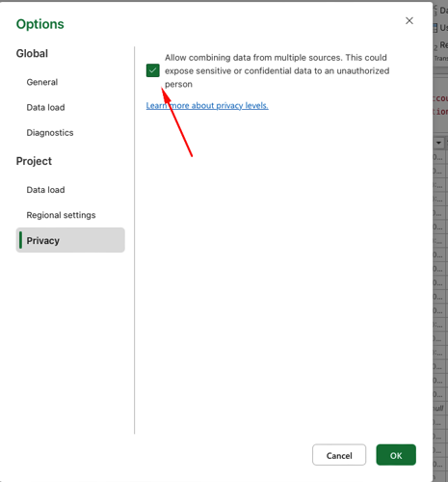
Task: Select General under Global
Action: coord(42,82)
